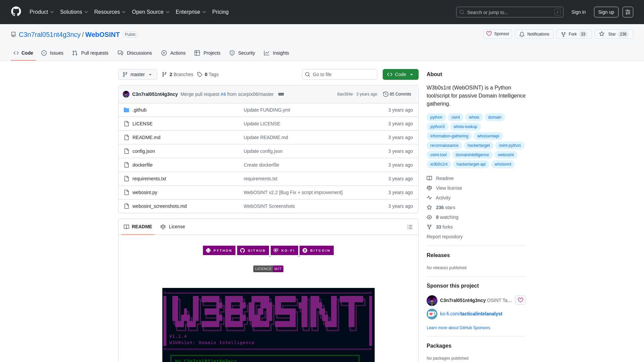
Task: Click the whoisxmlapi topic tag
Action: 488,136
